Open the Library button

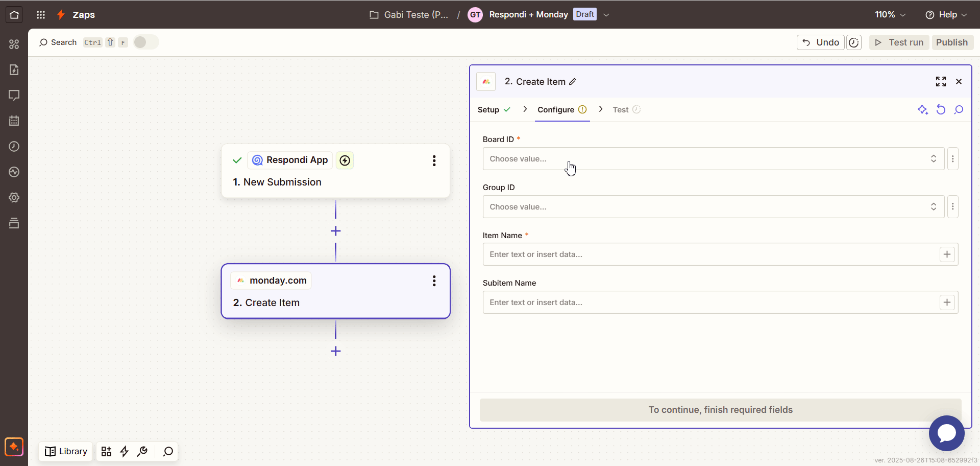click(66, 452)
